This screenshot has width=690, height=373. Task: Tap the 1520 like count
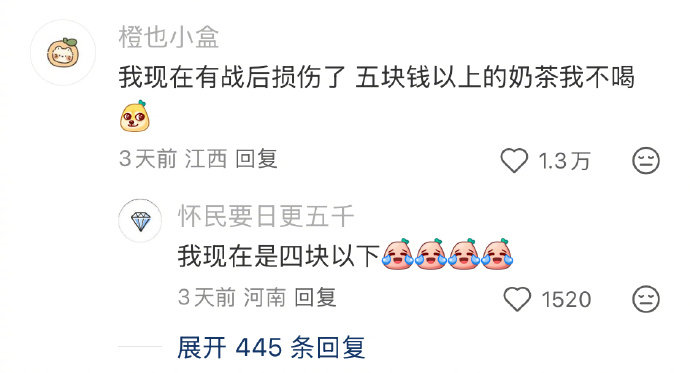pyautogui.click(x=566, y=300)
